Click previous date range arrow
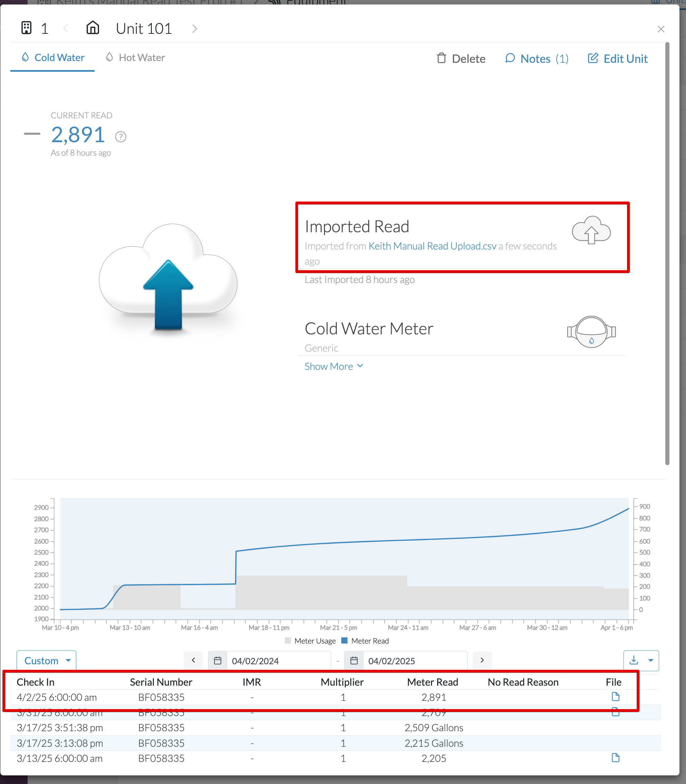 point(193,660)
